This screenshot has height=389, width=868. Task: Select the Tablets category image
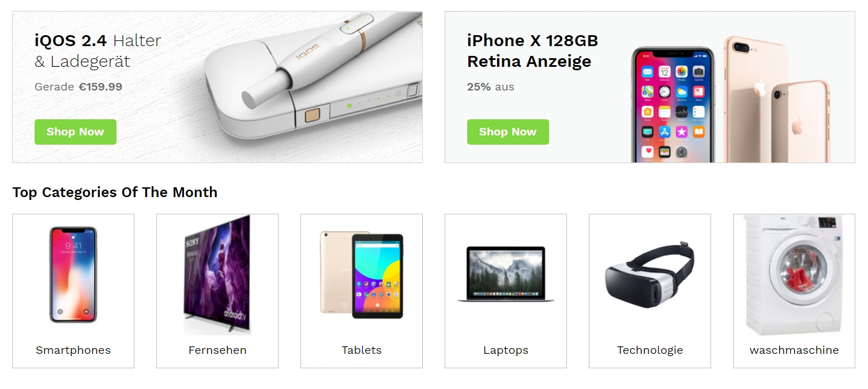(362, 275)
